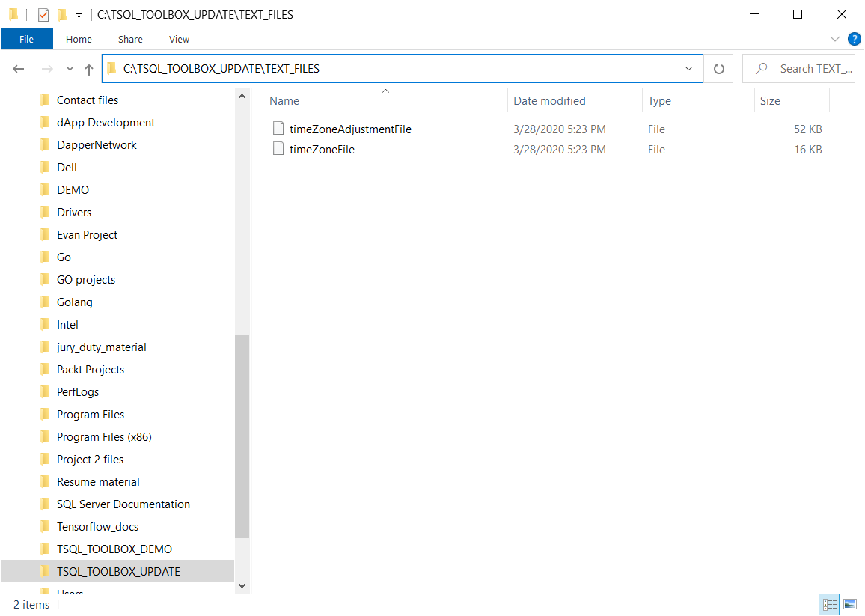Image resolution: width=865 pixels, height=616 pixels.
Task: Click the New folder quick access icon
Action: coord(62,15)
